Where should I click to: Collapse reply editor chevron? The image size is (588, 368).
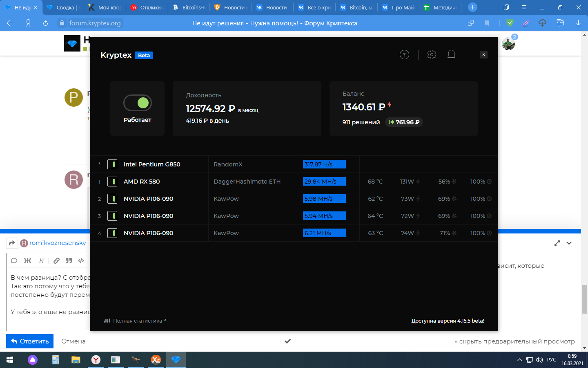(569, 243)
